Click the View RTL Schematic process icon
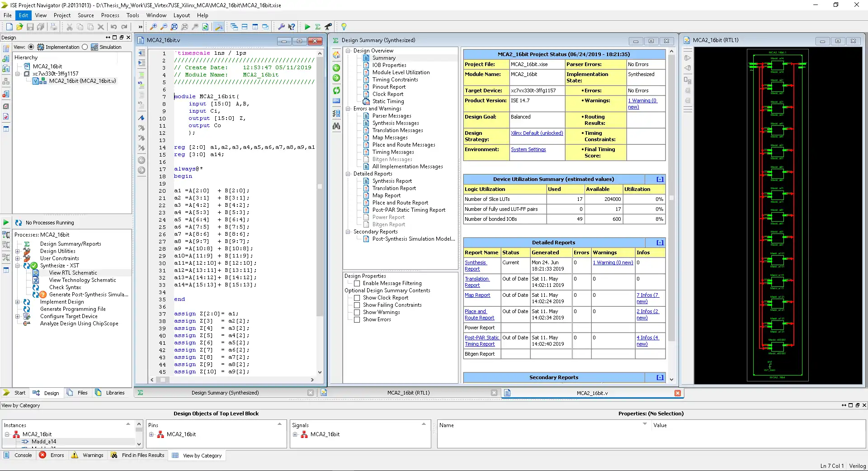 point(36,273)
